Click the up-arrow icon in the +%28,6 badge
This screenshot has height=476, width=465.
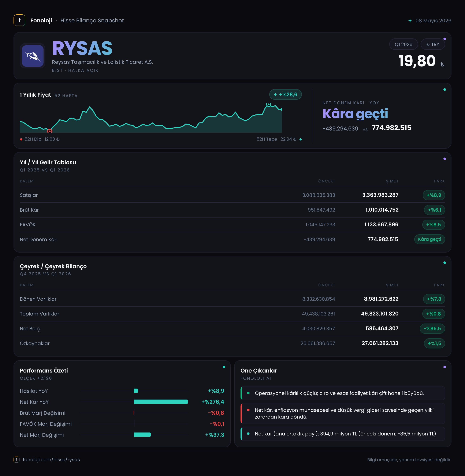(x=275, y=95)
